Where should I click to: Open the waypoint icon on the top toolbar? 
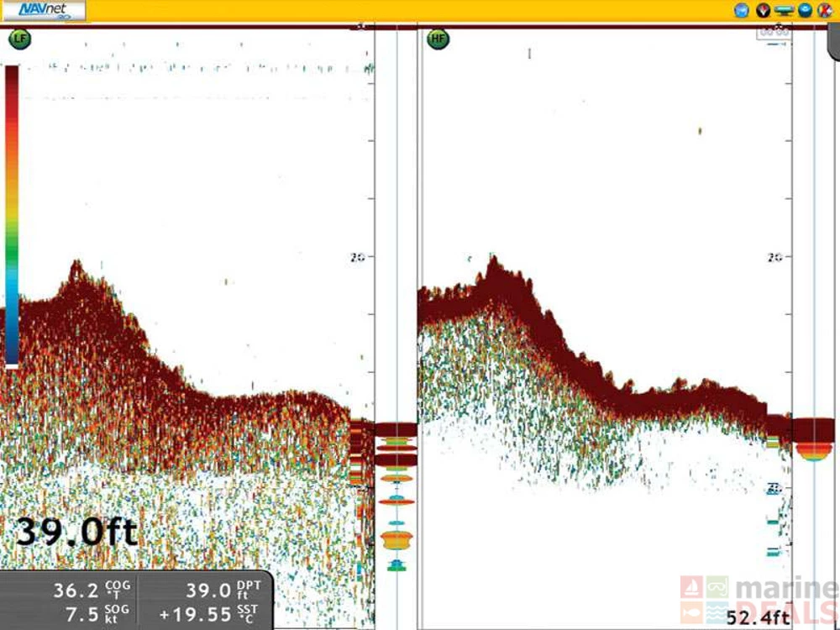click(x=764, y=10)
